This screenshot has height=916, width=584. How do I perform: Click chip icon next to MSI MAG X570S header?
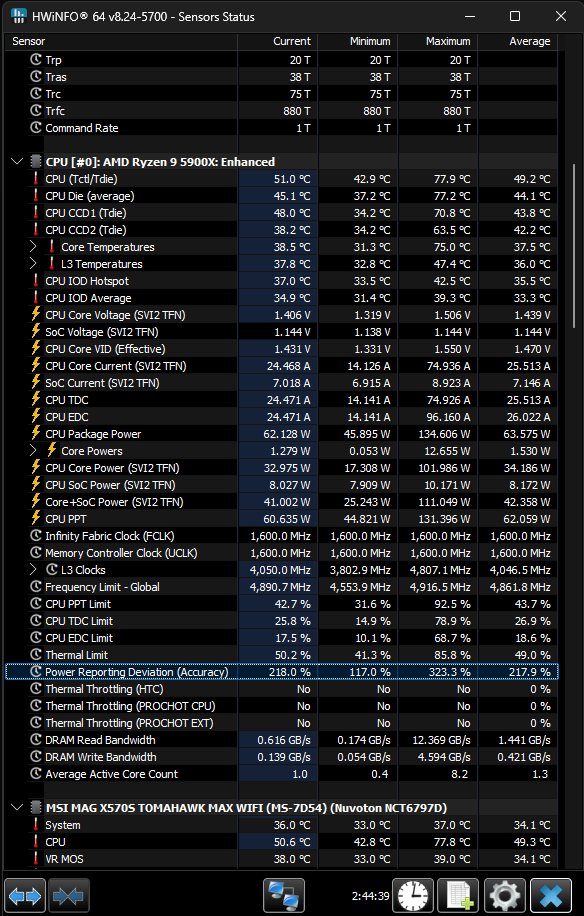36,808
